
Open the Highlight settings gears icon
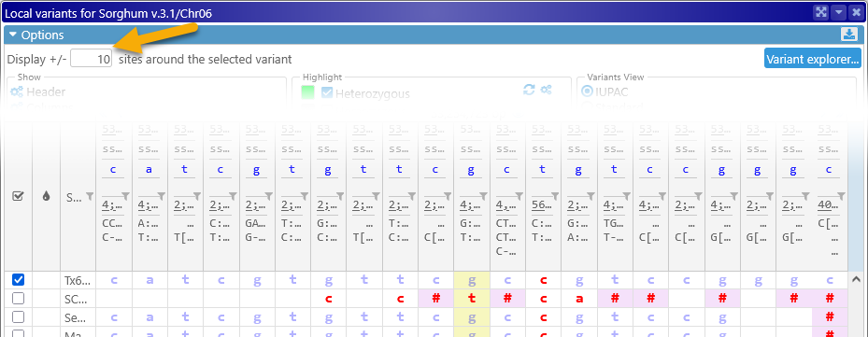[547, 90]
